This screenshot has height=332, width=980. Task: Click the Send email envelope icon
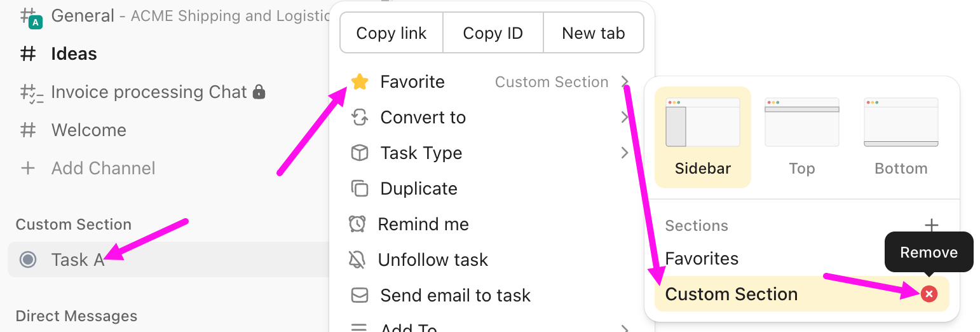tap(360, 295)
